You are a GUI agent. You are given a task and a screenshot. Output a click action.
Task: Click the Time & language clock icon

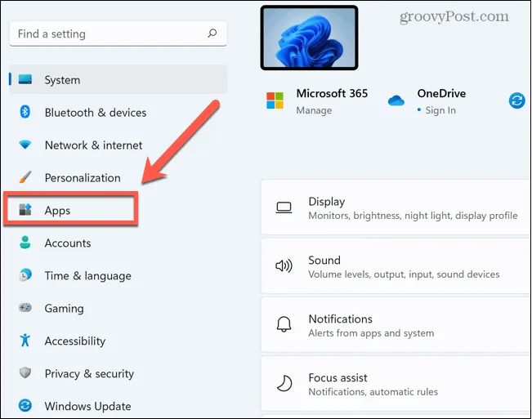tap(25, 274)
